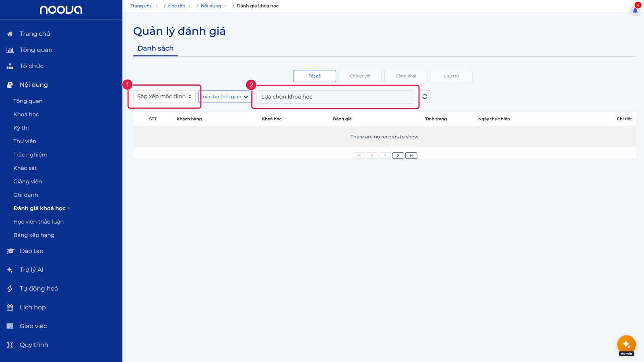644x362 pixels.
Task: Open Ghi danh in sidebar
Action: (26, 195)
